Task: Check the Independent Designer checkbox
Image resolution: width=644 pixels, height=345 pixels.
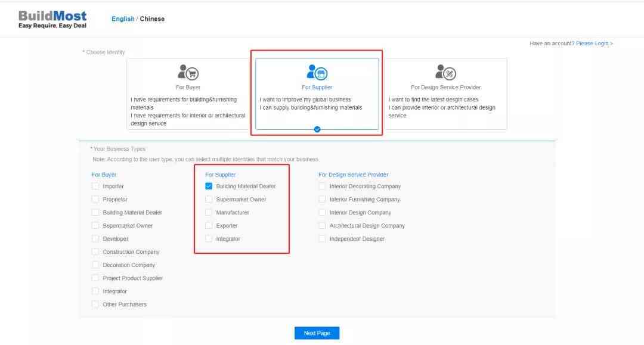Action: point(322,239)
